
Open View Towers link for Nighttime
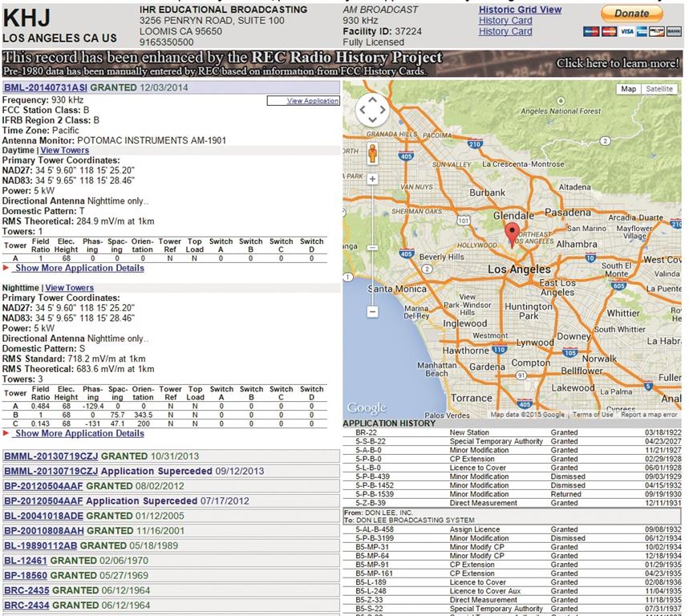coord(69,288)
